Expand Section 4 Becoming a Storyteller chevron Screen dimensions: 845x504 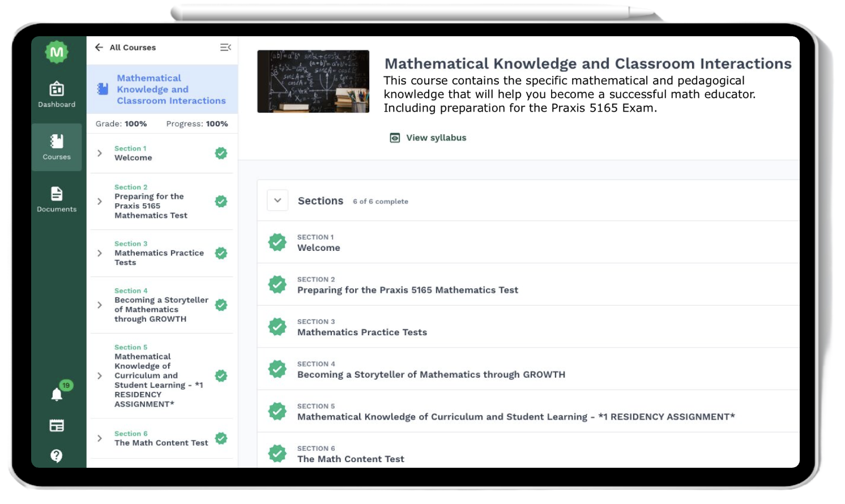click(x=100, y=305)
